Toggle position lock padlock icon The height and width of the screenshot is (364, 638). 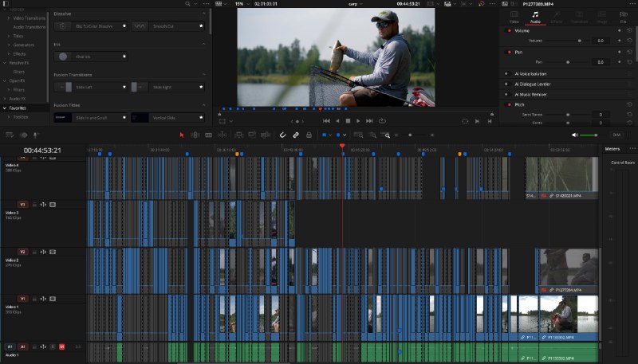309,135
